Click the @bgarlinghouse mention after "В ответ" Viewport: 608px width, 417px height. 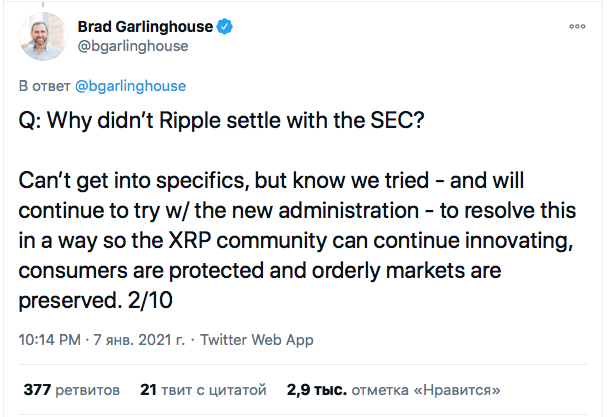click(130, 86)
